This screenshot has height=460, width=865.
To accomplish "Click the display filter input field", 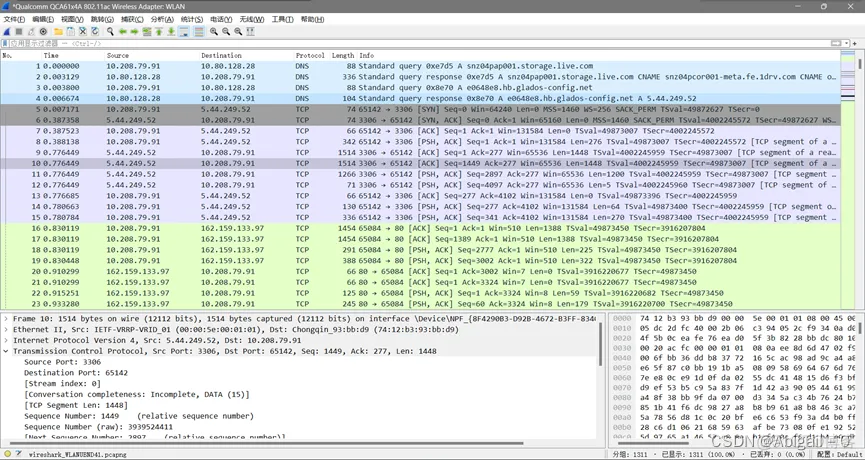I will point(419,43).
